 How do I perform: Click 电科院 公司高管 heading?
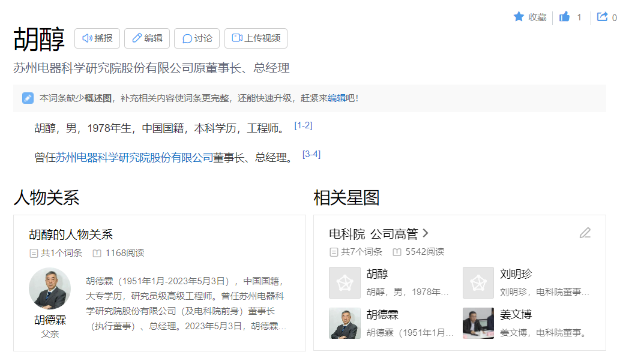point(374,234)
